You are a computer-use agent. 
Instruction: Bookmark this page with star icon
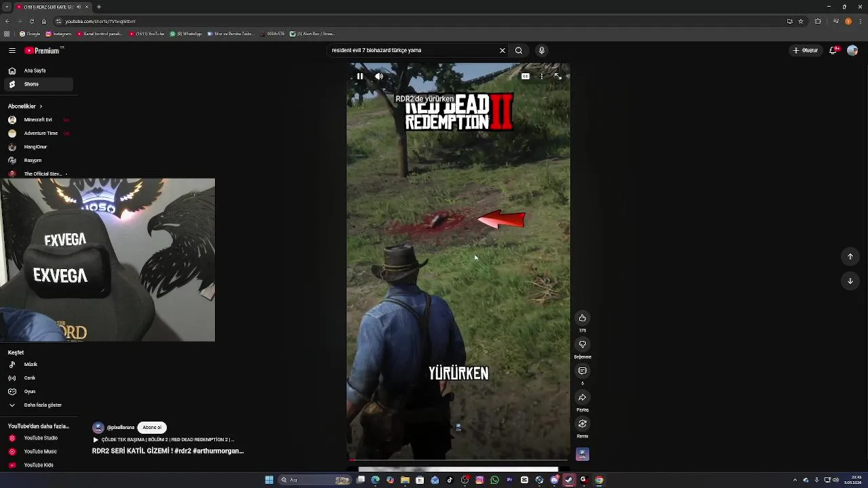point(801,21)
